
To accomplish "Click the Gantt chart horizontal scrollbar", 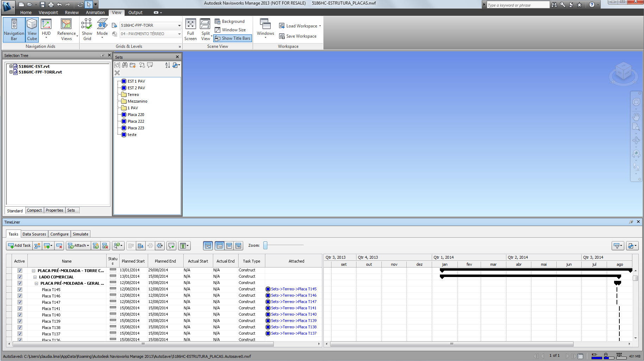I will 452,344.
